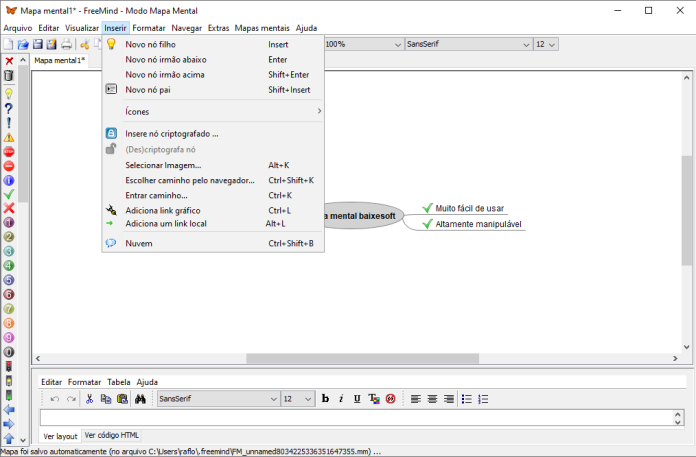Toggle bold in the note editor
This screenshot has height=457, width=696.
click(325, 398)
